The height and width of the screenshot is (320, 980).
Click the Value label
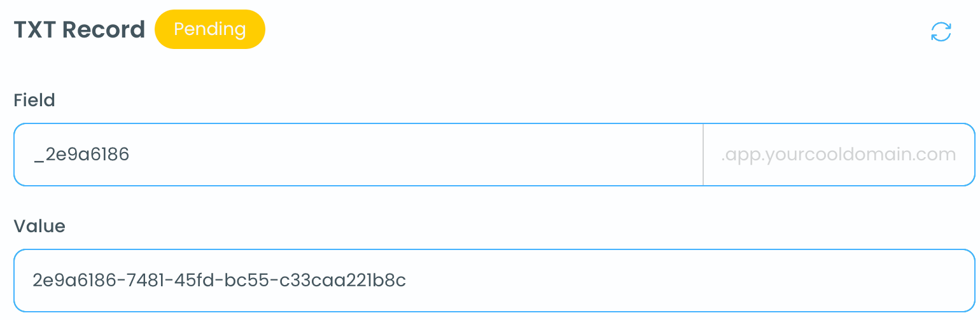pyautogui.click(x=39, y=226)
